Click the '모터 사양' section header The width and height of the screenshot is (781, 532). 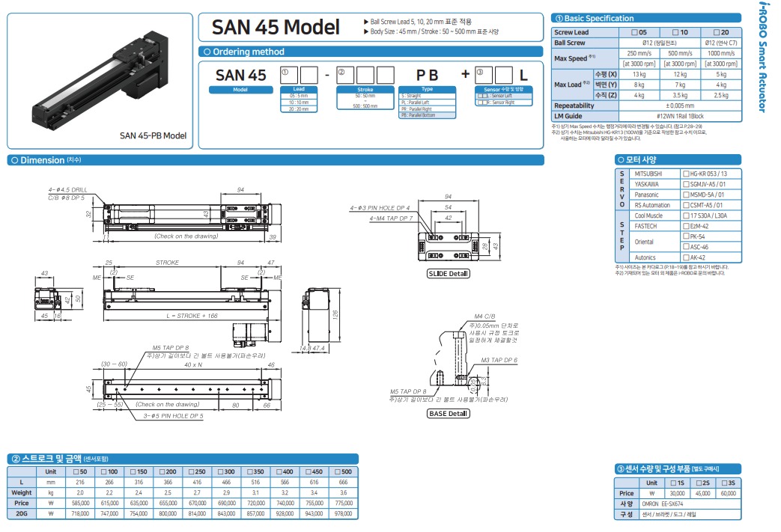click(678, 159)
